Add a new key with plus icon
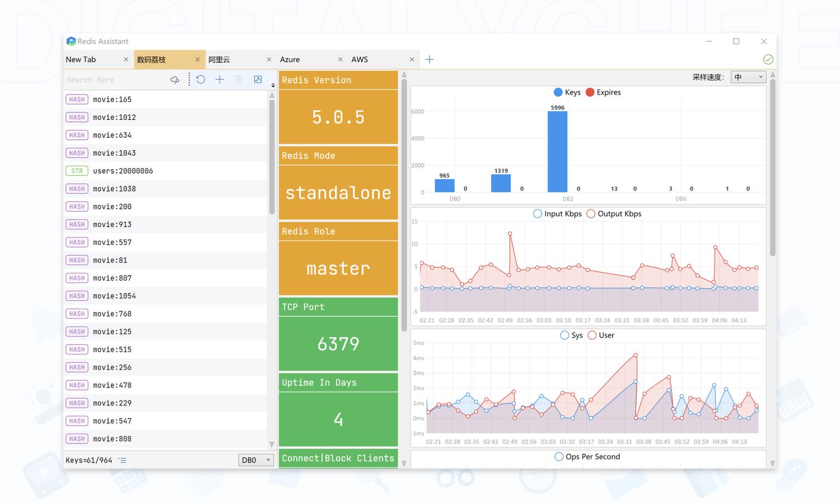The height and width of the screenshot is (504, 840). click(x=220, y=80)
